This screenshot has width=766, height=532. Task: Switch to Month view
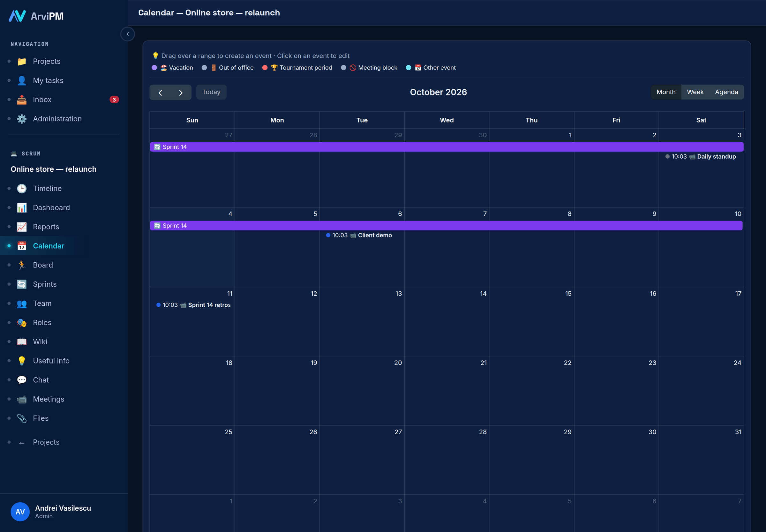point(666,92)
